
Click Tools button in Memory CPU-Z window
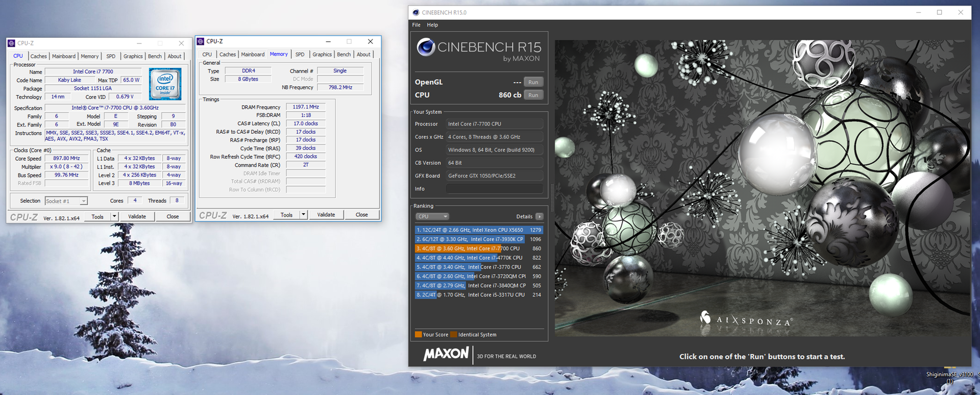coord(287,214)
